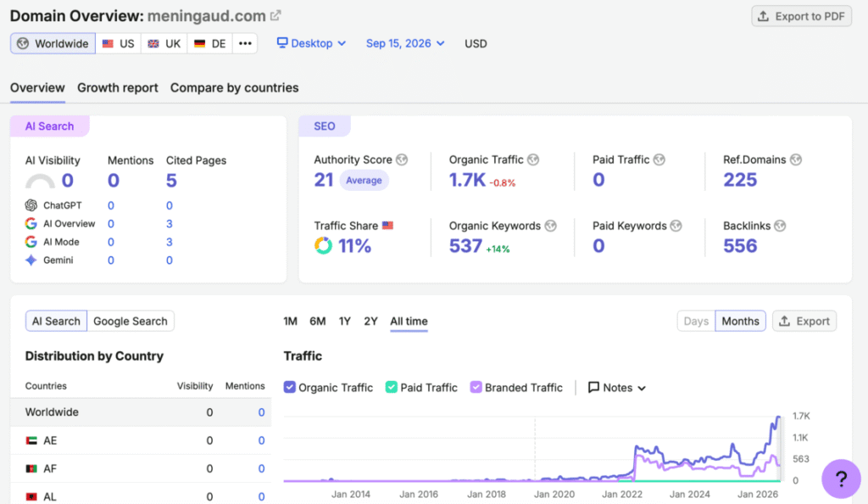868x504 pixels.
Task: Open mentions value in AE row
Action: click(x=261, y=441)
